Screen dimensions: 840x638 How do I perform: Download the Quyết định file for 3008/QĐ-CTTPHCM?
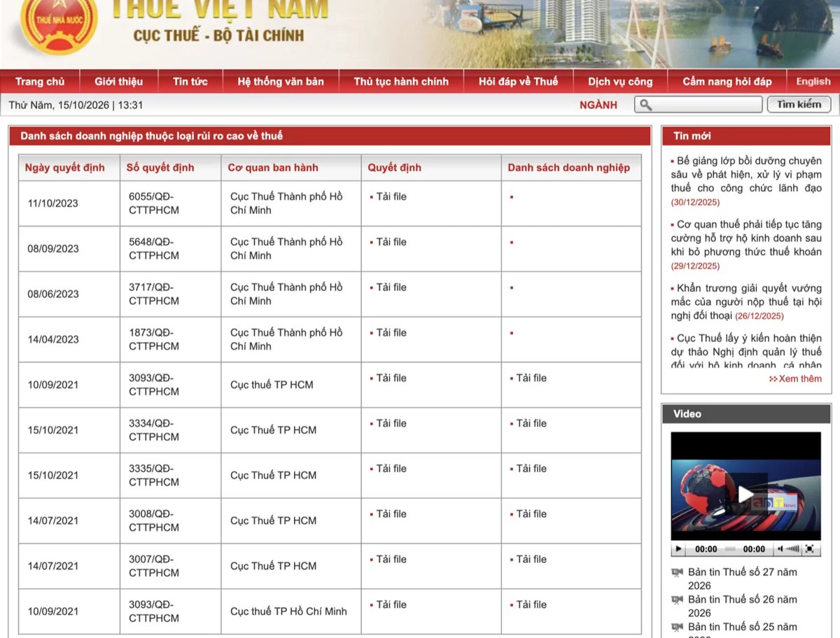pyautogui.click(x=391, y=514)
